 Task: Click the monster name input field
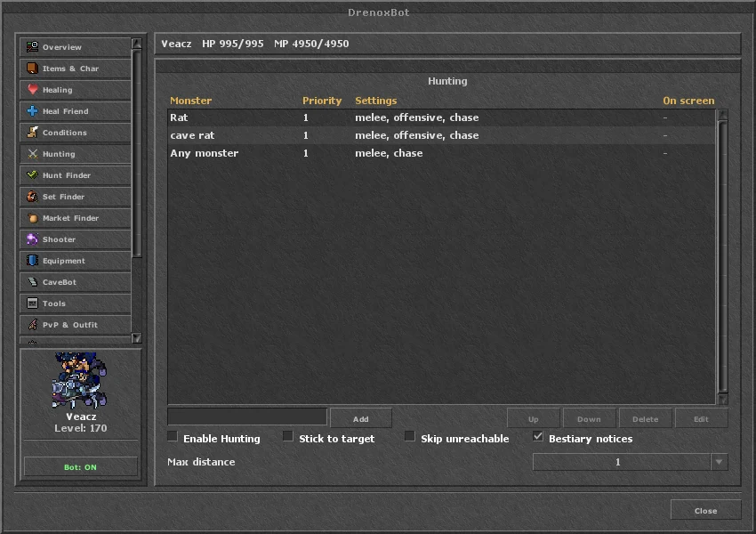(247, 417)
